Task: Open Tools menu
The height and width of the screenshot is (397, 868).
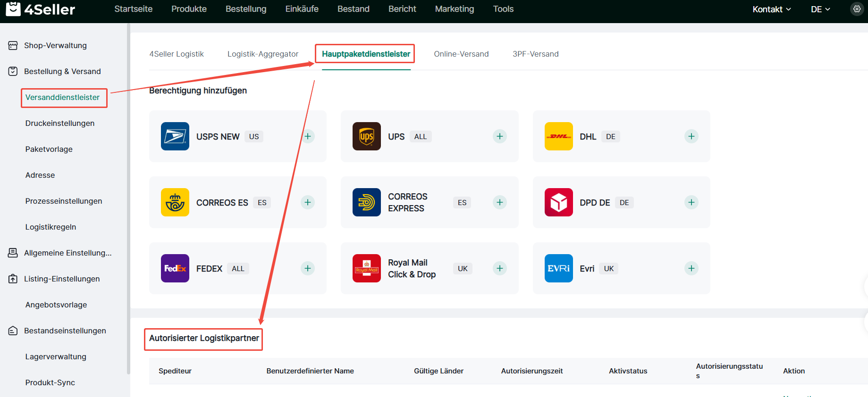Action: [x=503, y=9]
